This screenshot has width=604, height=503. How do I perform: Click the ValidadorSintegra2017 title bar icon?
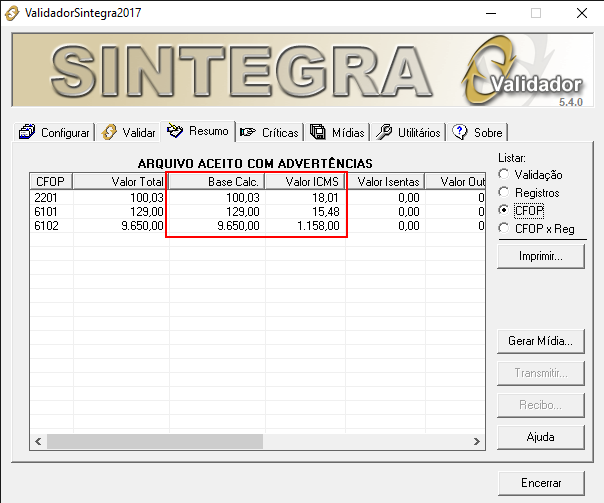[x=12, y=13]
